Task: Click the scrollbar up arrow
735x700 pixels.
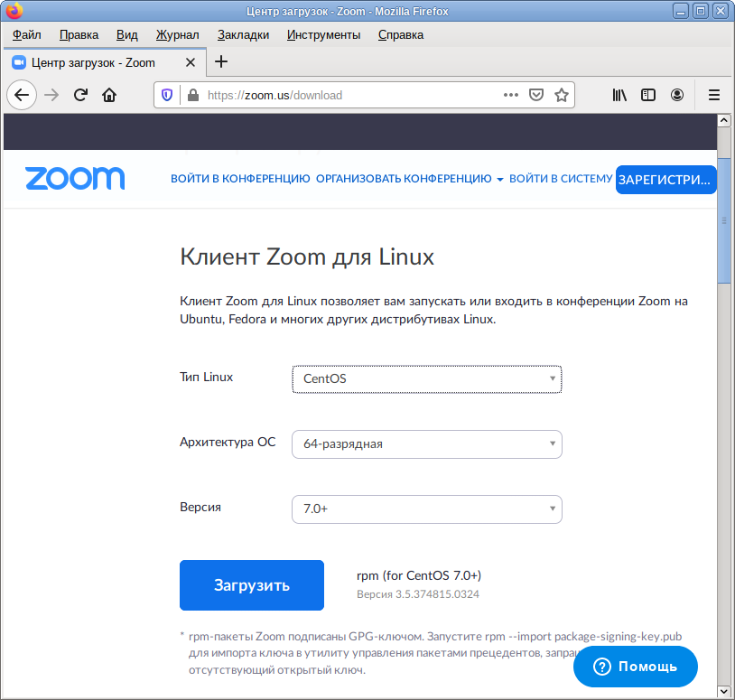Action: pyautogui.click(x=724, y=120)
